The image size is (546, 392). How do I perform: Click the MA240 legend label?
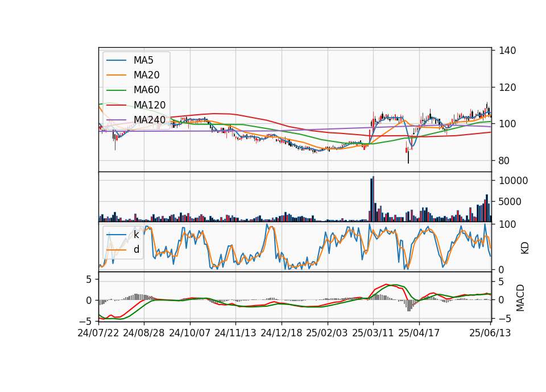click(x=150, y=120)
